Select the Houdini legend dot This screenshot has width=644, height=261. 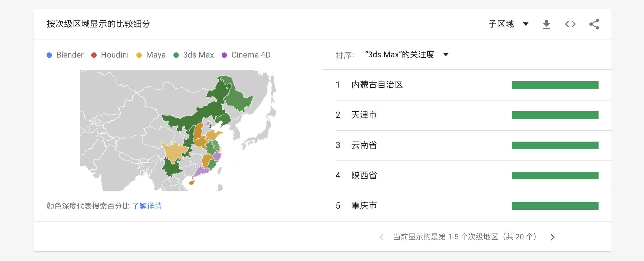pos(94,55)
